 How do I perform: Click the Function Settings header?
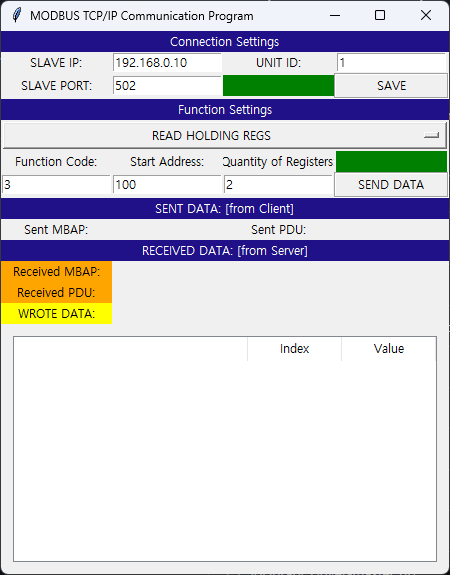click(x=225, y=110)
